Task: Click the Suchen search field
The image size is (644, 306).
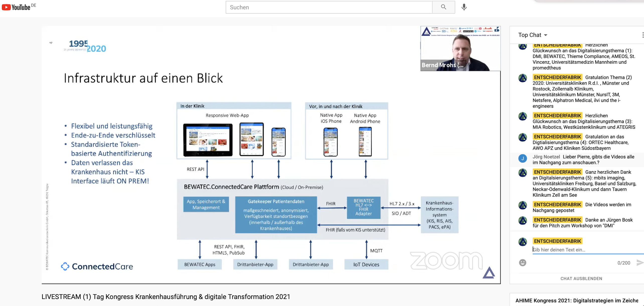Action: (329, 7)
